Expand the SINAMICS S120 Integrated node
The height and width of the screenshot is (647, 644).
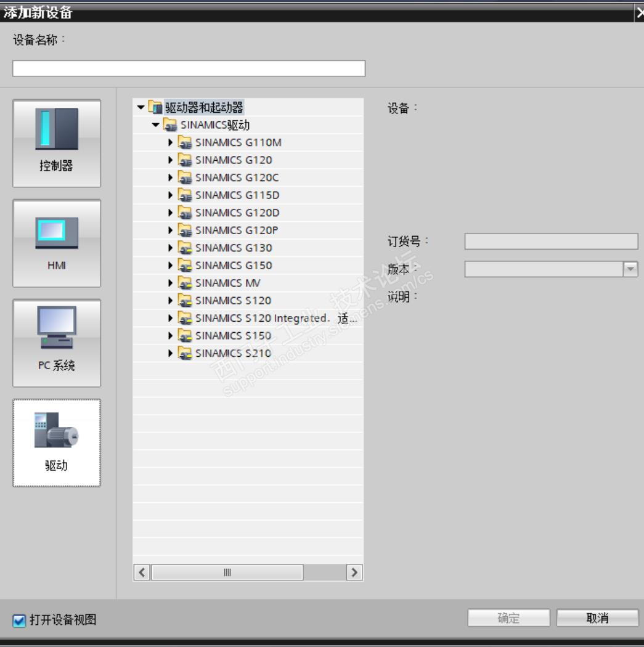coord(170,318)
